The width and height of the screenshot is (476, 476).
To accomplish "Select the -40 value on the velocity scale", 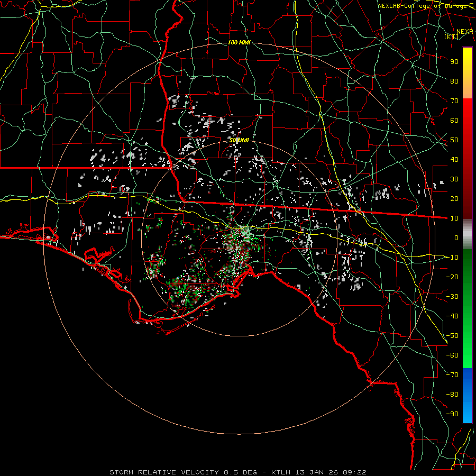I will click(x=452, y=316).
